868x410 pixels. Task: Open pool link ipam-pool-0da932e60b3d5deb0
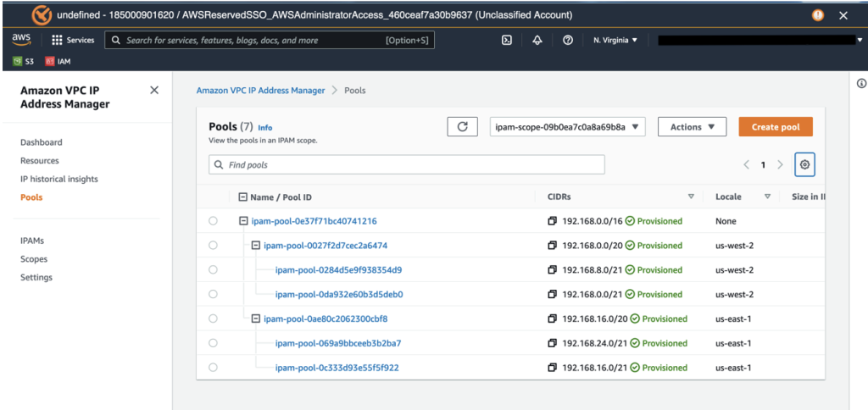pyautogui.click(x=339, y=294)
